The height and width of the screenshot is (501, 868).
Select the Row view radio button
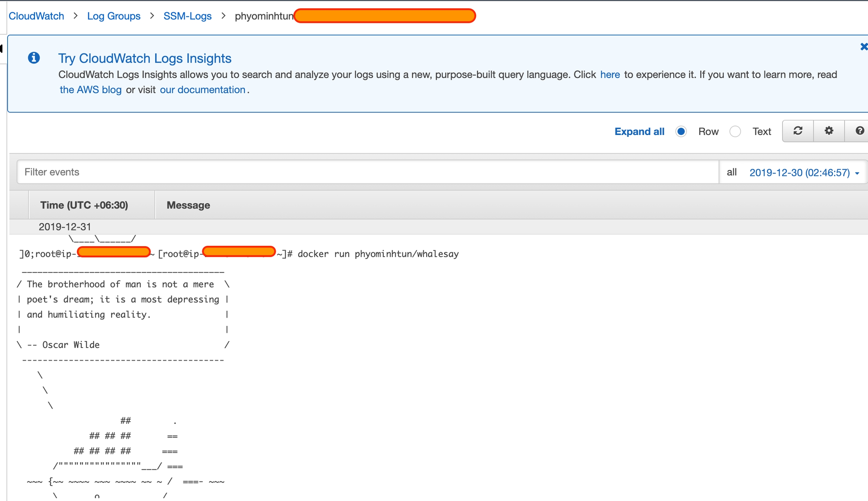point(681,132)
